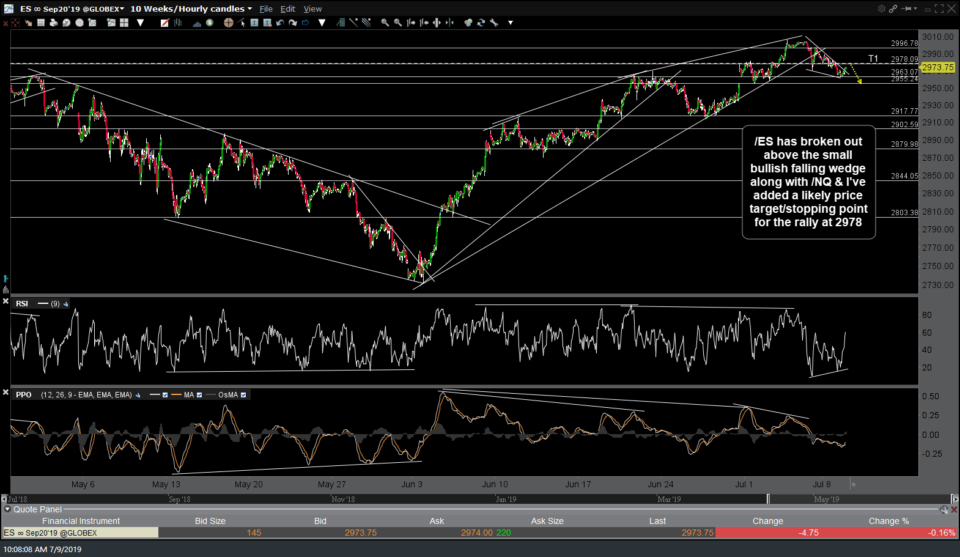Click the chain link icon in title bar

click(x=893, y=9)
